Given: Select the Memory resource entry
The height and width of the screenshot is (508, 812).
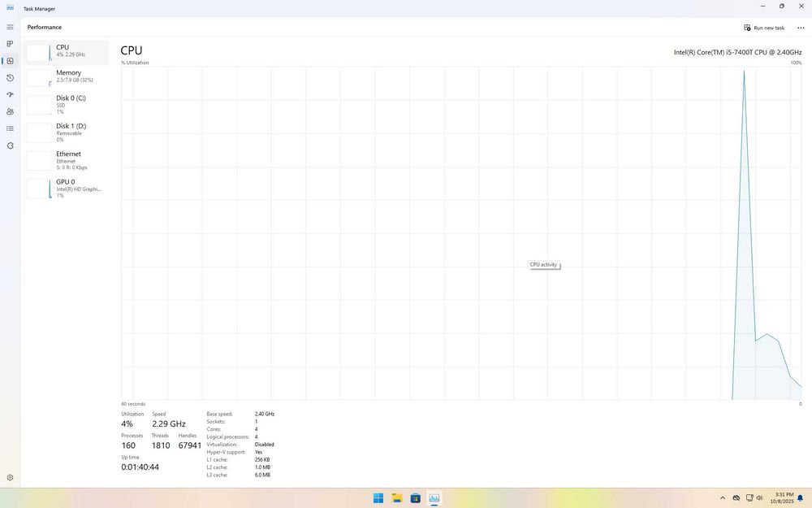Looking at the screenshot, I should click(66, 77).
